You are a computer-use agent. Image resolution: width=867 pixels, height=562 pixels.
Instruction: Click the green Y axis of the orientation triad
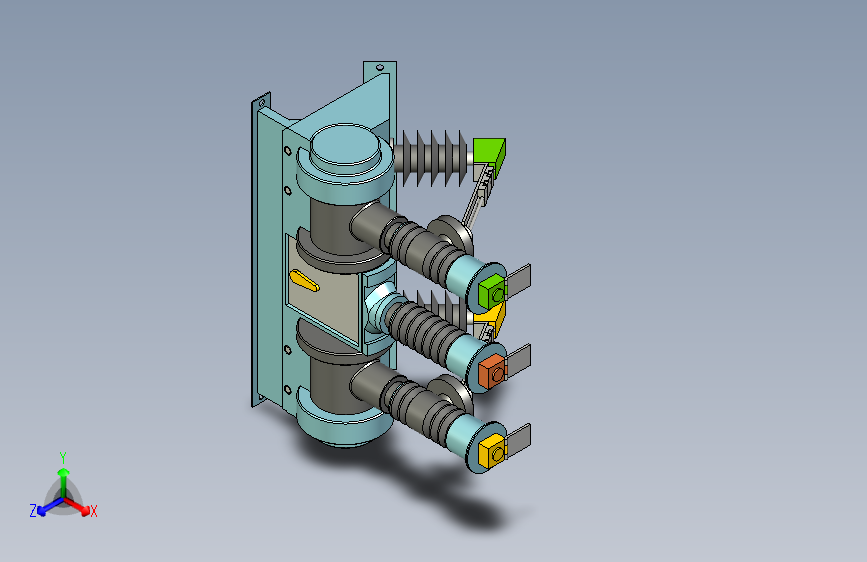pyautogui.click(x=63, y=475)
